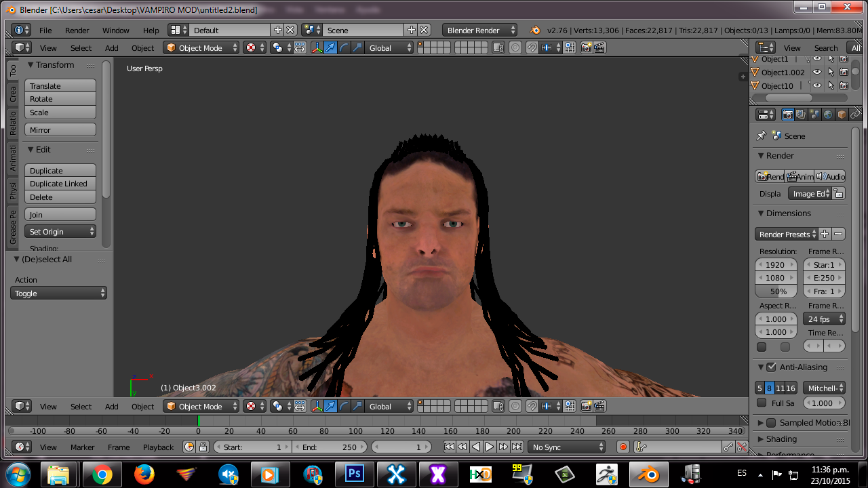Click the Blender logo in the Info header

(535, 30)
